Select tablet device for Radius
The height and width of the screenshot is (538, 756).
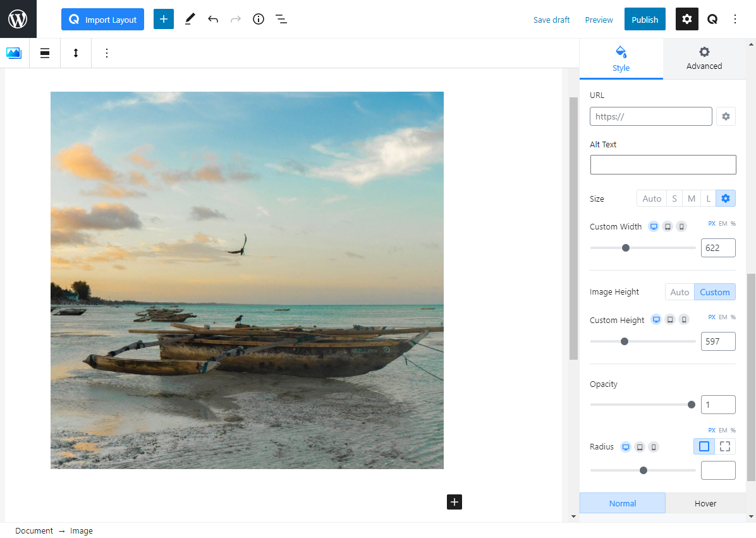click(x=640, y=447)
